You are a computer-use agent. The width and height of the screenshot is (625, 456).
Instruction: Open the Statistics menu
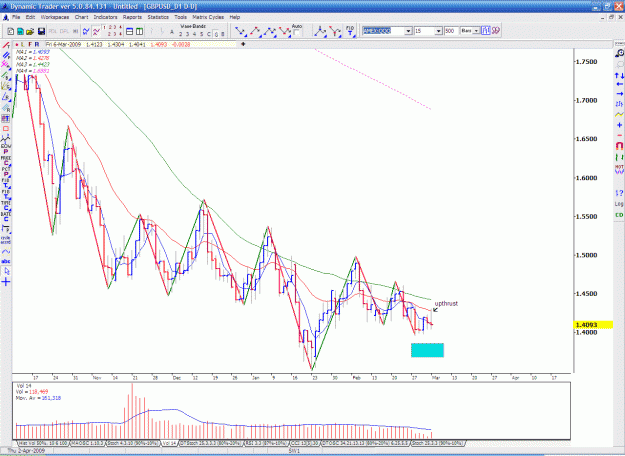(158, 17)
